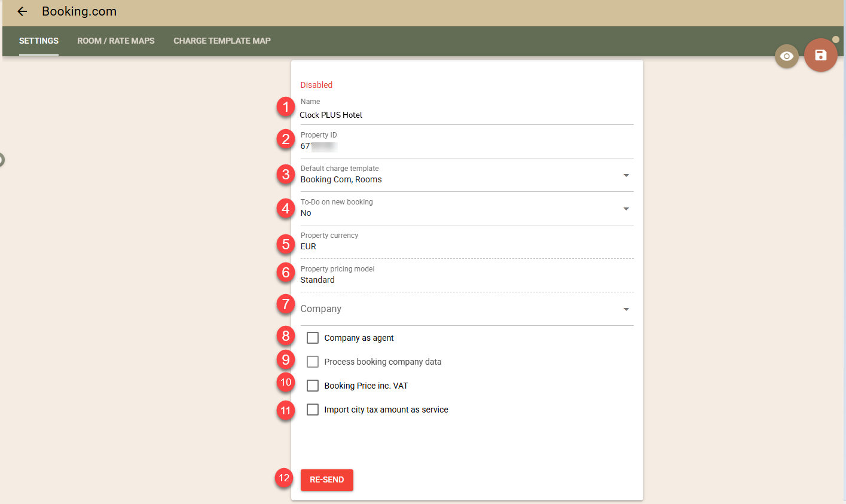This screenshot has height=504, width=846.
Task: Click the Property ID field
Action: [x=466, y=146]
